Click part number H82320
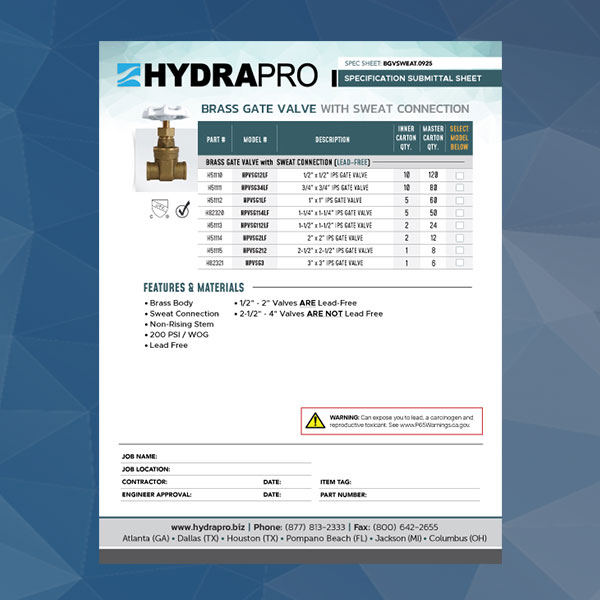The image size is (600, 600). 215,213
